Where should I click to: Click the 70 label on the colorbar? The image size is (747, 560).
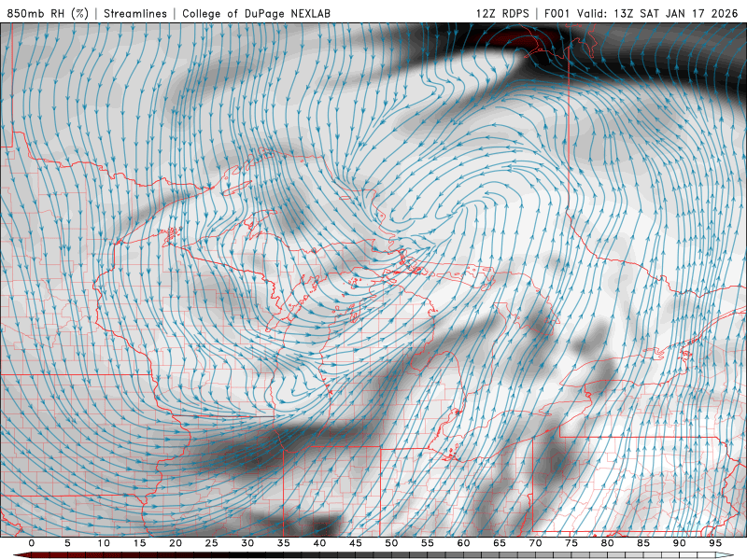pos(535,543)
